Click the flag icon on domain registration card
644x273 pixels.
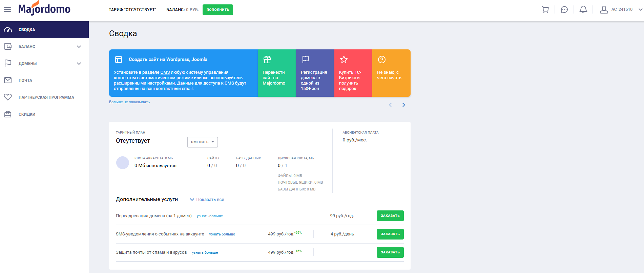coord(305,60)
